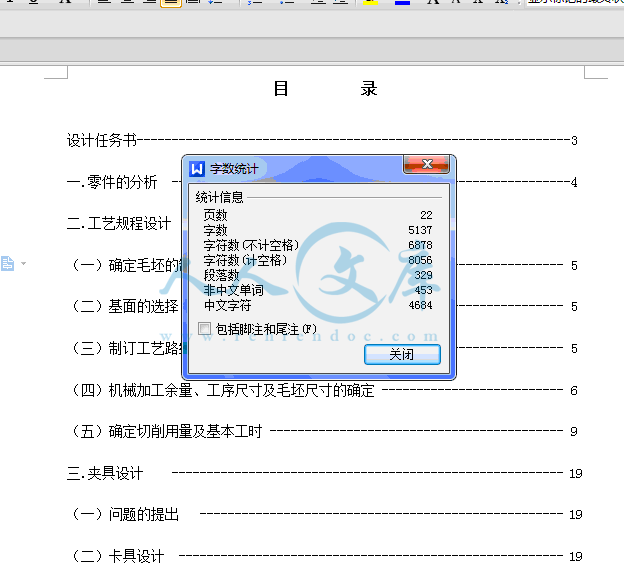Click the WPS logo icon in the dialog title
Image resolution: width=624 pixels, height=586 pixels.
(x=197, y=169)
